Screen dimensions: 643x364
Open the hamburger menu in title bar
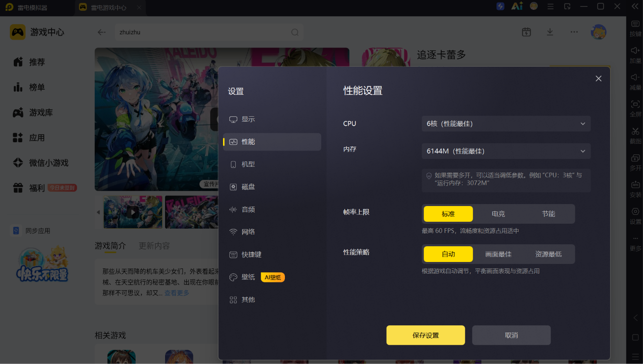551,6
